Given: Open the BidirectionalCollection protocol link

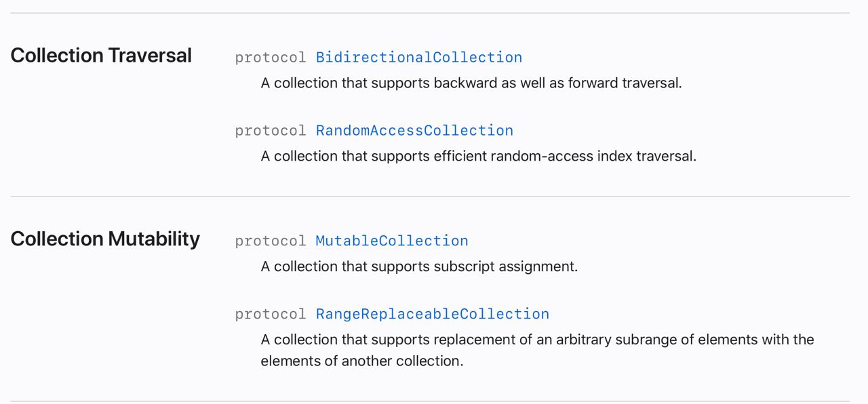Looking at the screenshot, I should (419, 58).
